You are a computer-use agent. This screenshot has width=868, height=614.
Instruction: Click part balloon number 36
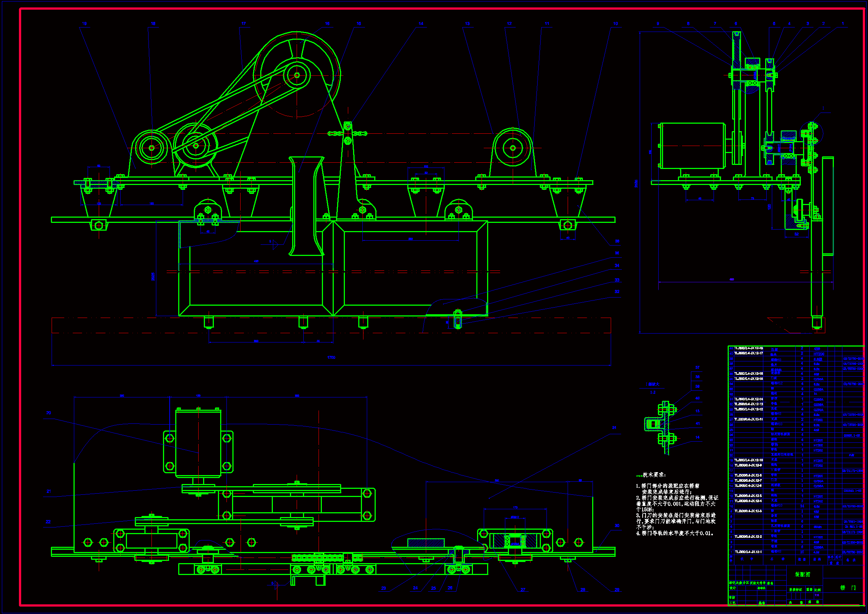coord(617,241)
